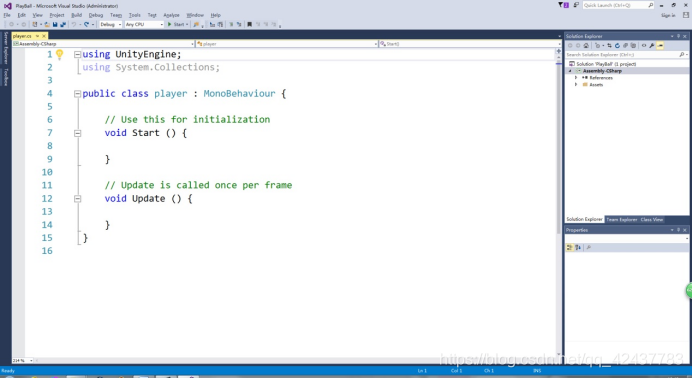The image size is (693, 378).
Task: Click the Open File folder icon
Action: click(x=47, y=24)
